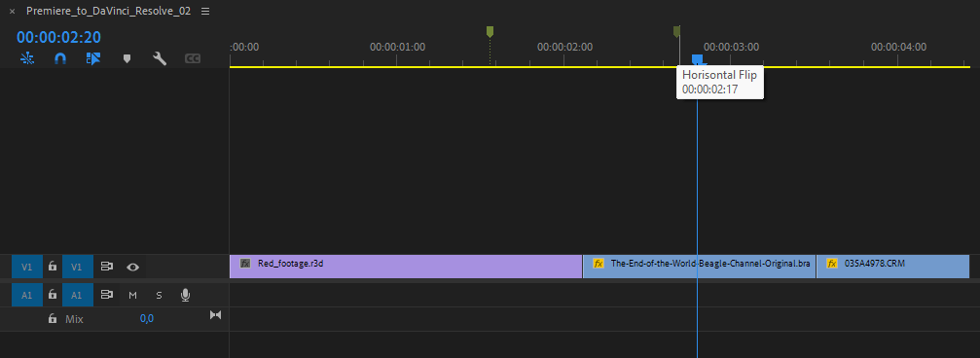This screenshot has width=980, height=358.
Task: Toggle Sync Lock on V1 track
Action: 107,267
